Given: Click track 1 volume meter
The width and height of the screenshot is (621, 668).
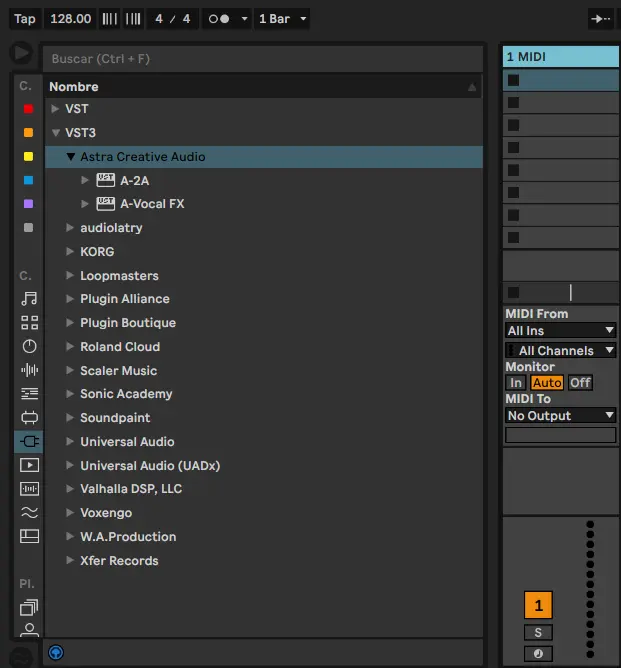Looking at the screenshot, I should 590,590.
